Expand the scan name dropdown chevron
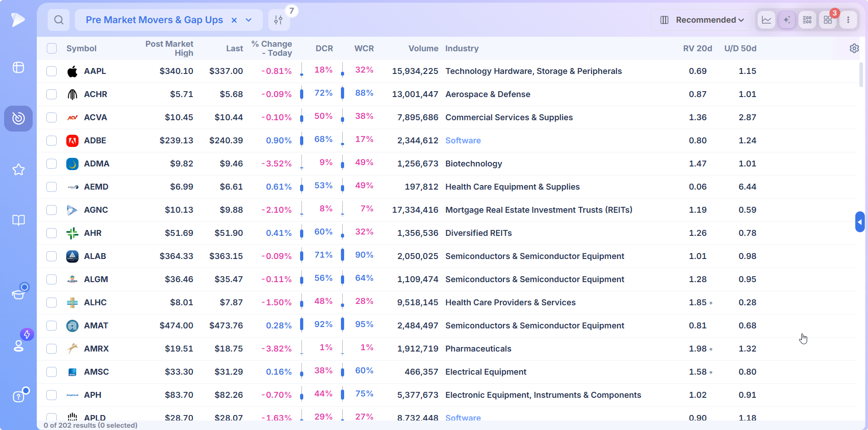 [249, 20]
